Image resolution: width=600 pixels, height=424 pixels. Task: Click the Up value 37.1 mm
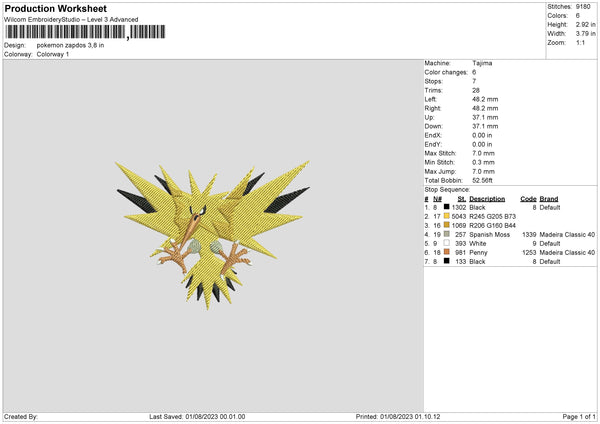[x=485, y=117]
